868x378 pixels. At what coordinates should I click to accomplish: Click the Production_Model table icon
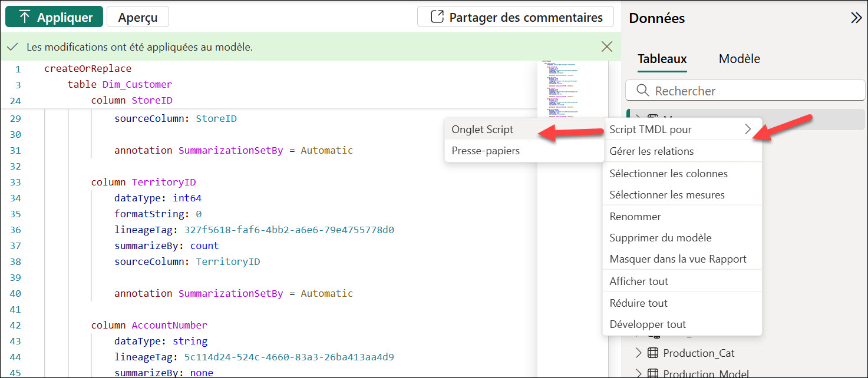click(653, 373)
